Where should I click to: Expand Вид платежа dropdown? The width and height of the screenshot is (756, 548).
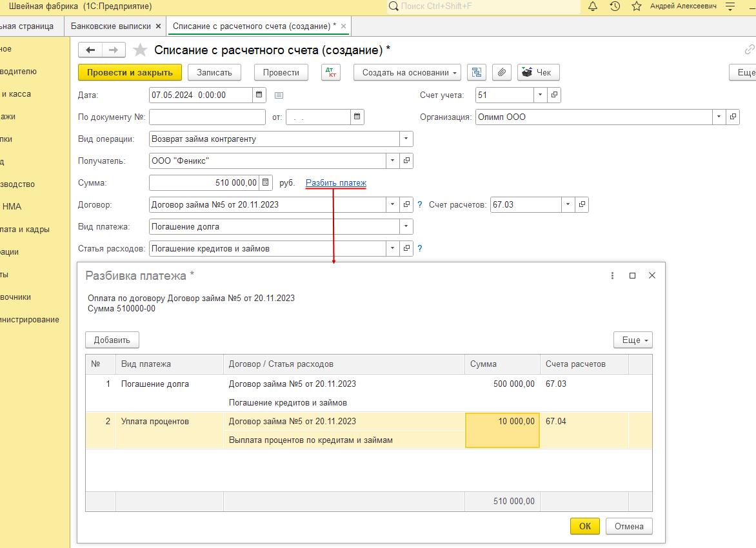[x=406, y=226]
